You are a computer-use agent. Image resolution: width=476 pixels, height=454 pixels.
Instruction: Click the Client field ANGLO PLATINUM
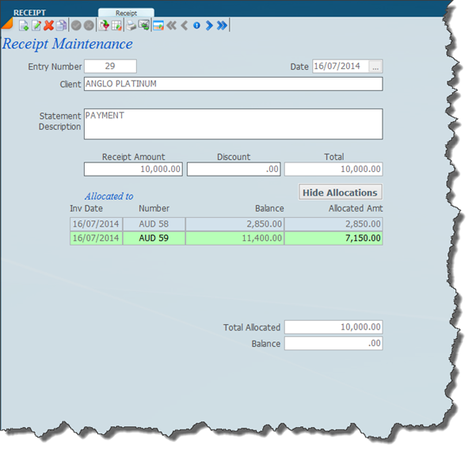pyautogui.click(x=233, y=84)
